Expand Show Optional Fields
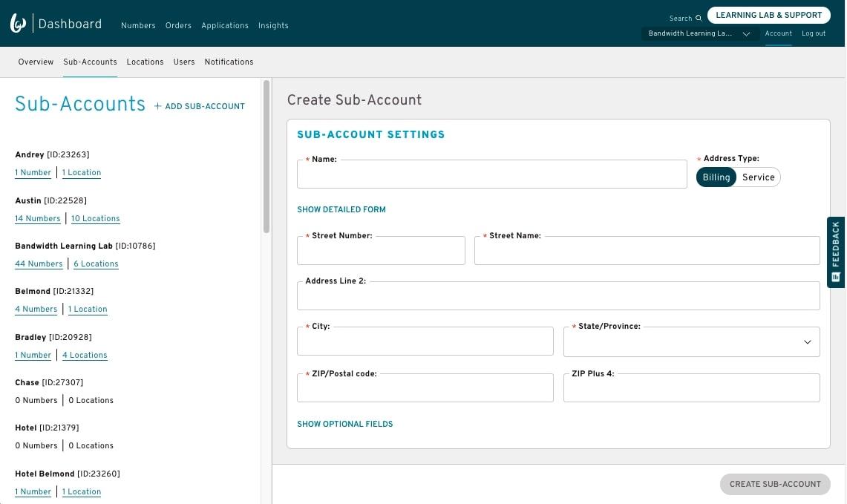 (x=345, y=425)
